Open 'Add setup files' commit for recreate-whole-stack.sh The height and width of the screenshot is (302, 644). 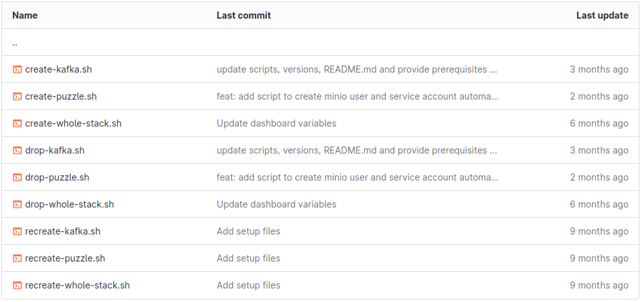248,285
